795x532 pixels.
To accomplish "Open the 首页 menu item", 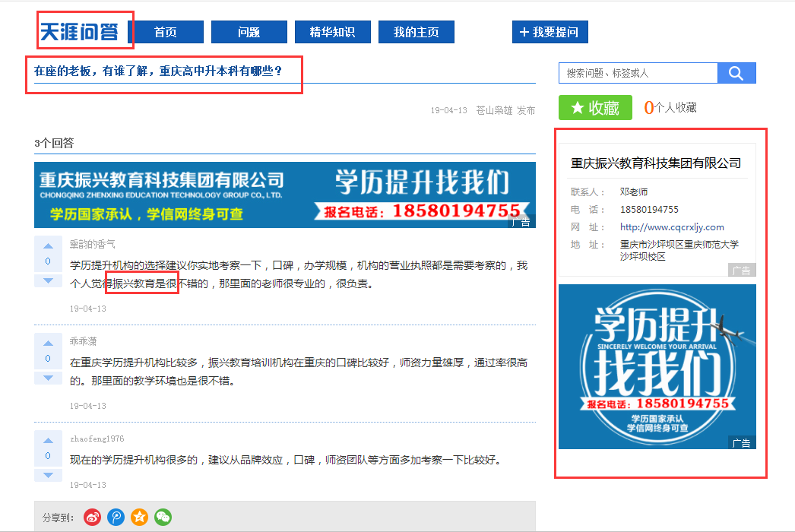I will tap(166, 32).
